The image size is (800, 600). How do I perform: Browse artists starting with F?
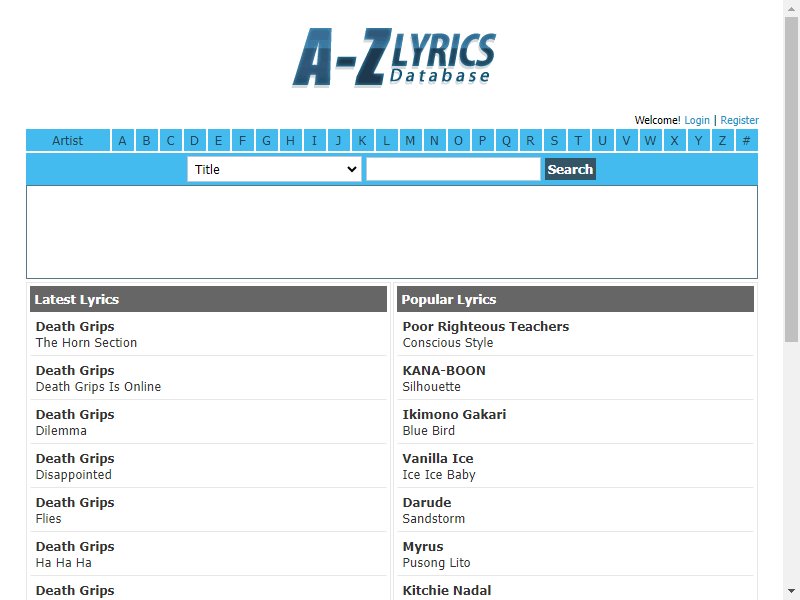[x=242, y=141]
